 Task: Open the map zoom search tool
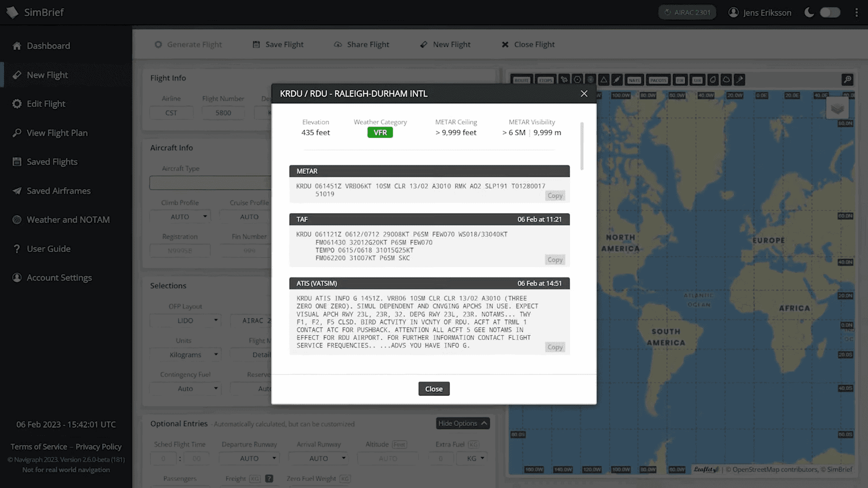click(847, 80)
